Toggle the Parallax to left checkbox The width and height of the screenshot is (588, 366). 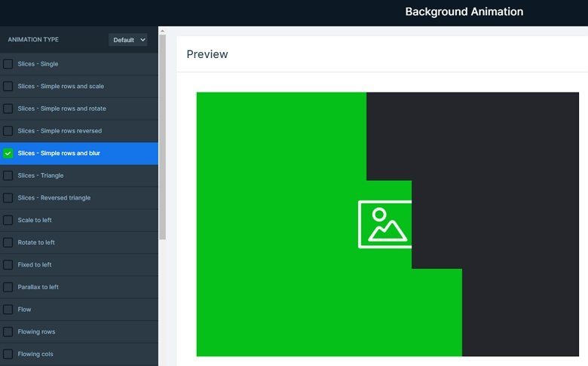(8, 287)
